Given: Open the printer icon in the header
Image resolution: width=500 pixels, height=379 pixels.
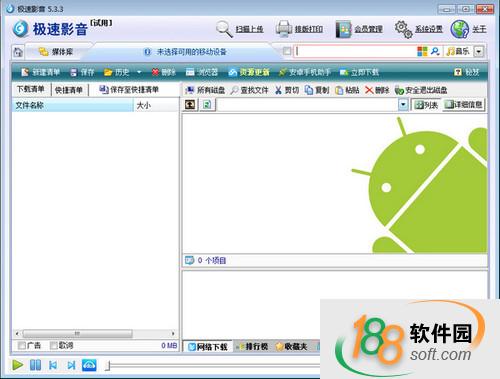Looking at the screenshot, I should [x=284, y=29].
